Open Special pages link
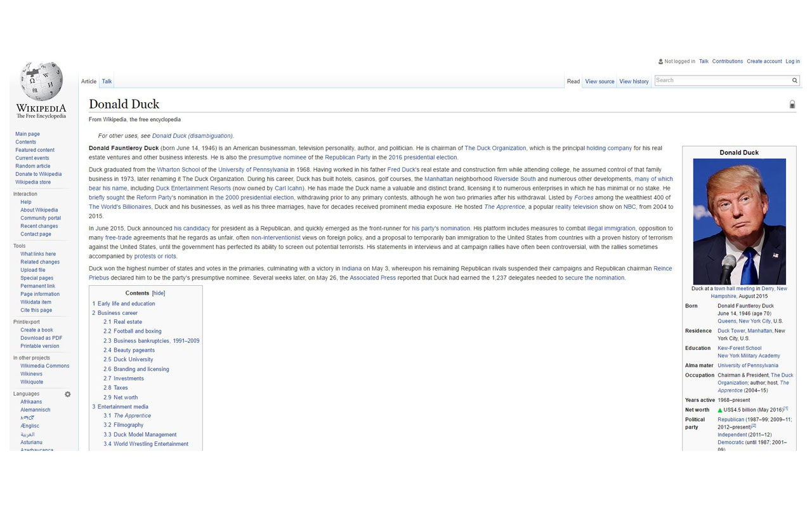Screen dimensions: 812x508 click(x=37, y=278)
